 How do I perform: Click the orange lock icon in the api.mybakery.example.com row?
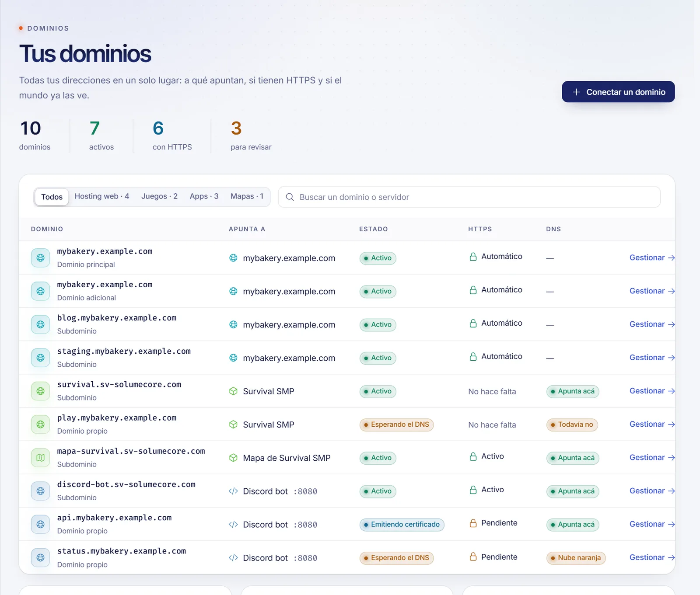(x=473, y=523)
